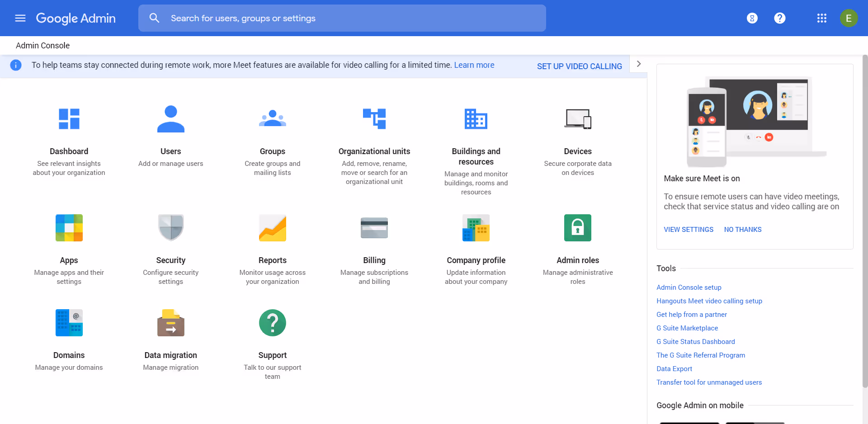Open the main hamburger menu

pyautogui.click(x=20, y=18)
